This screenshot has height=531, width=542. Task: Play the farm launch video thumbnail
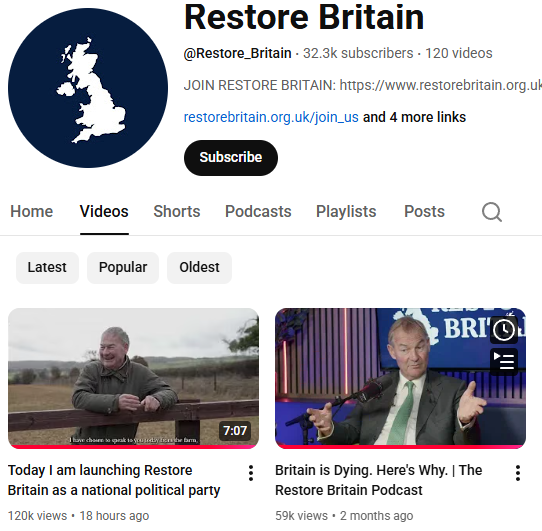tap(133, 378)
